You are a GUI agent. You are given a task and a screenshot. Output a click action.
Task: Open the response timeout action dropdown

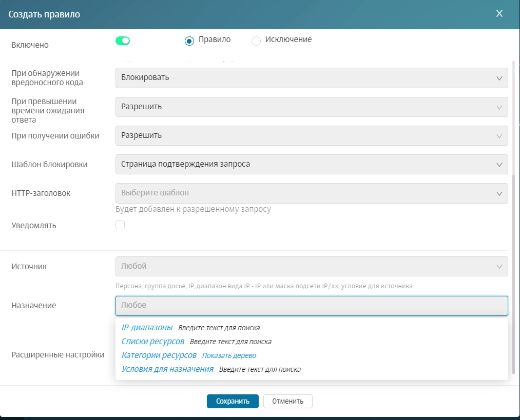click(x=312, y=107)
